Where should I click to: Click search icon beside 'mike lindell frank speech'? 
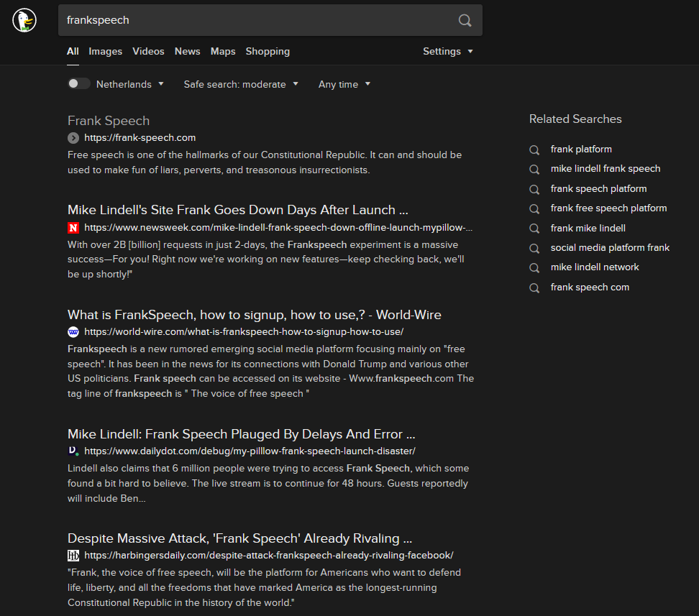(534, 170)
